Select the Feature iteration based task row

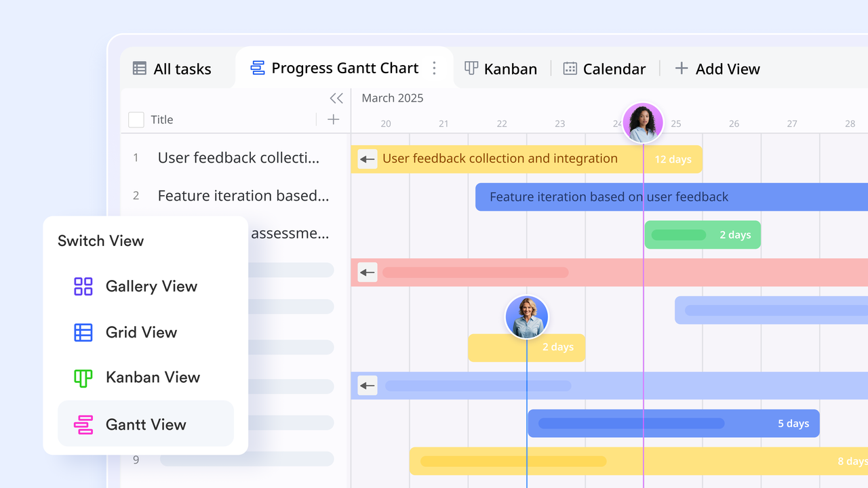pos(243,196)
